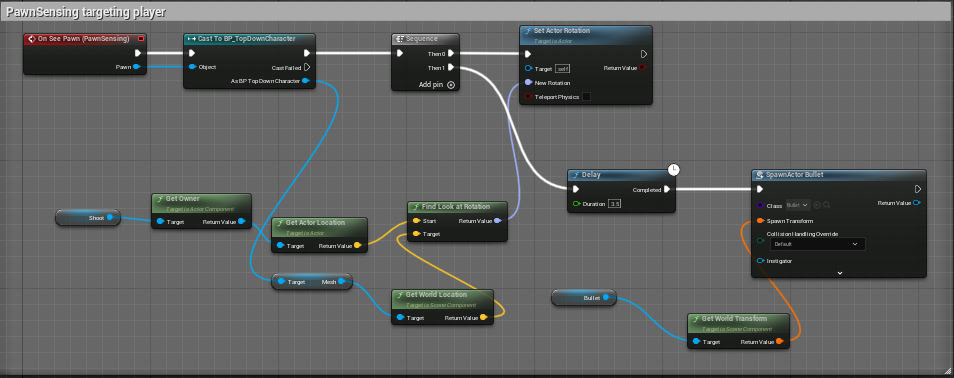Select the Cast To BP_TopDownCharacter node title

247,38
